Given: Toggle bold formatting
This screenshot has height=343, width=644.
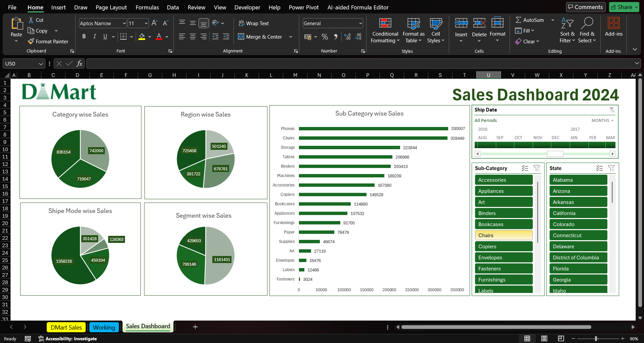Looking at the screenshot, I should click(84, 37).
